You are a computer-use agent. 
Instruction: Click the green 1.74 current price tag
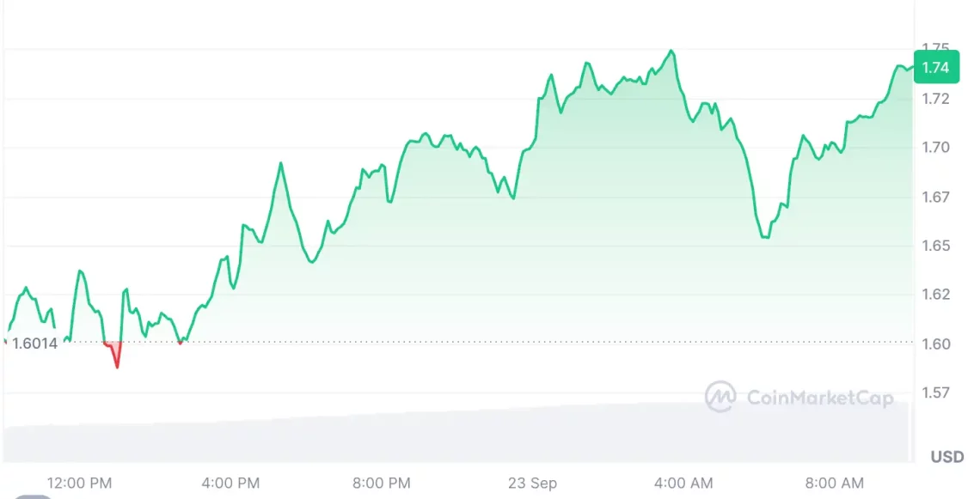tap(935, 67)
